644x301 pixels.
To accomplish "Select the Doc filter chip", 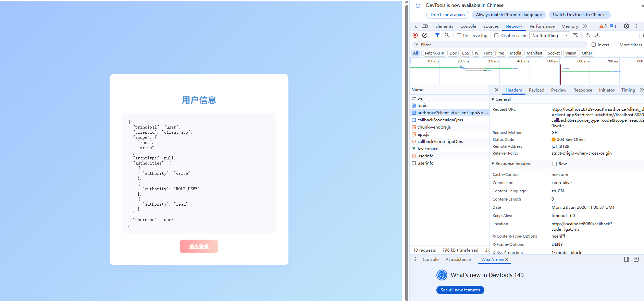I will [x=453, y=53].
